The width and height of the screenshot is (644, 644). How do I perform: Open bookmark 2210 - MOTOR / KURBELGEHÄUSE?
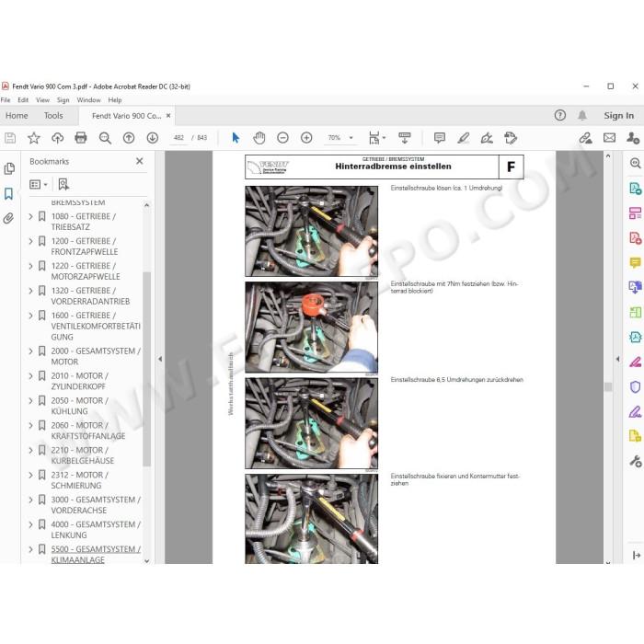click(82, 455)
